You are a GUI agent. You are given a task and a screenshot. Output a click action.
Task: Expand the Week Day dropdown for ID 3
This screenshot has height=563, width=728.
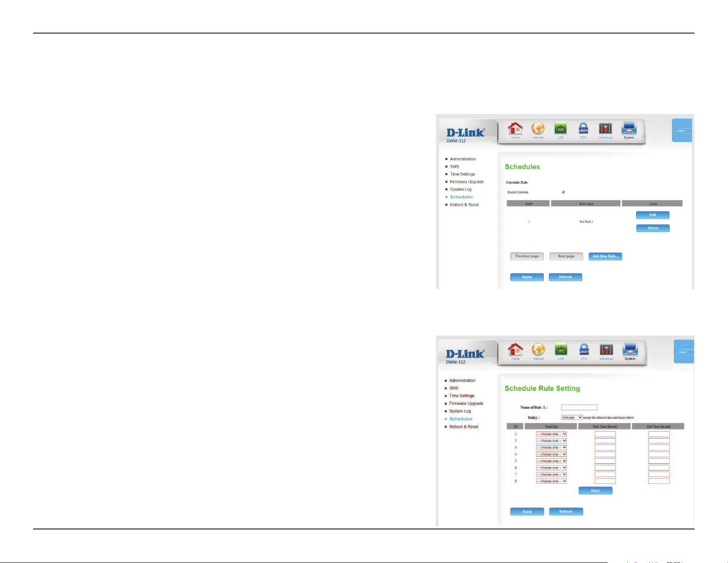click(x=551, y=447)
